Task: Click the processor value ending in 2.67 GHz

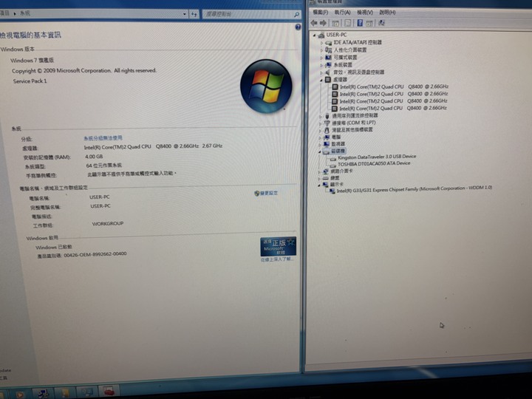Action: pyautogui.click(x=153, y=146)
